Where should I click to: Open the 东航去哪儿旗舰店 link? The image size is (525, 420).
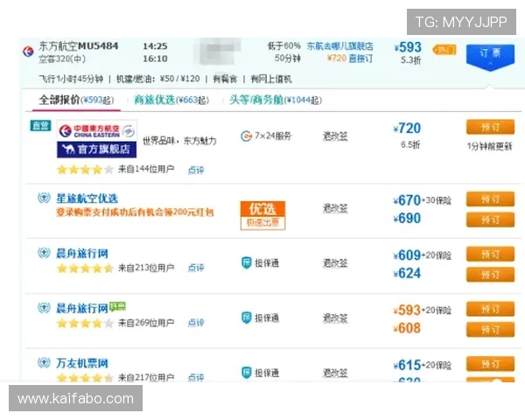339,45
